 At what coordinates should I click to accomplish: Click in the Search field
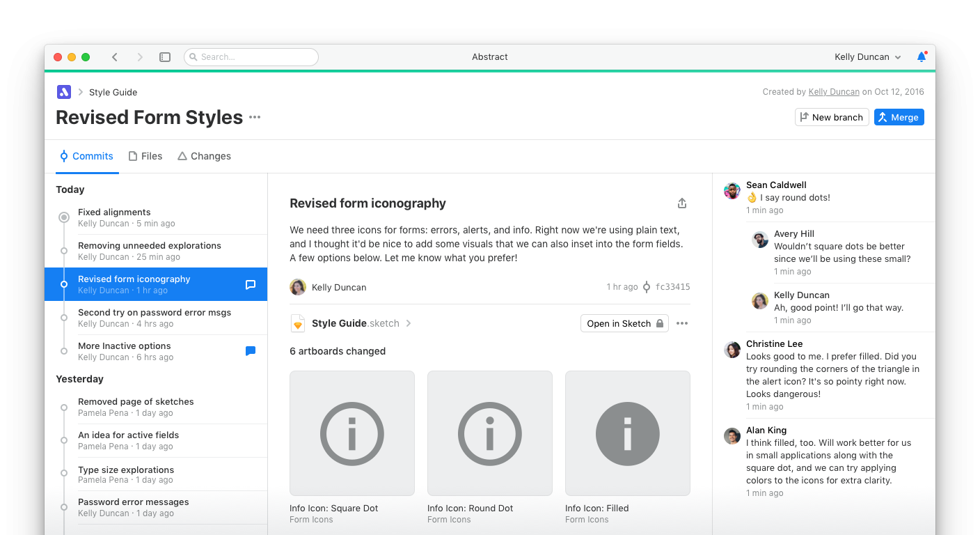(251, 57)
